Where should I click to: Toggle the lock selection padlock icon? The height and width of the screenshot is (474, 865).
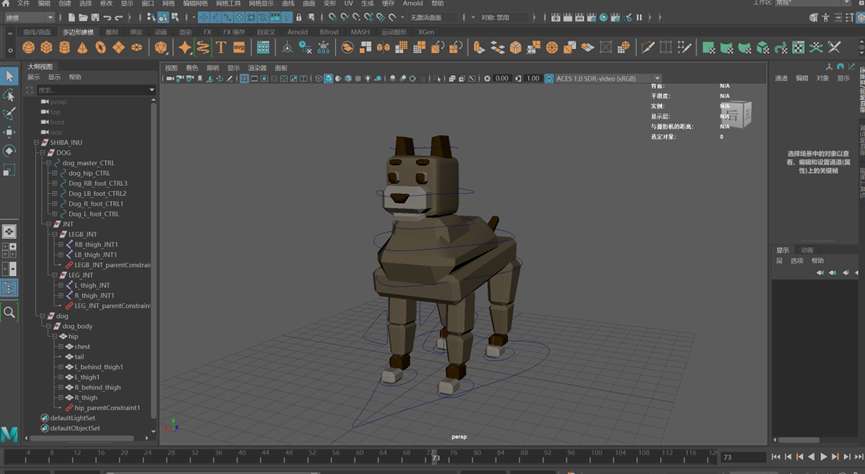pos(299,18)
